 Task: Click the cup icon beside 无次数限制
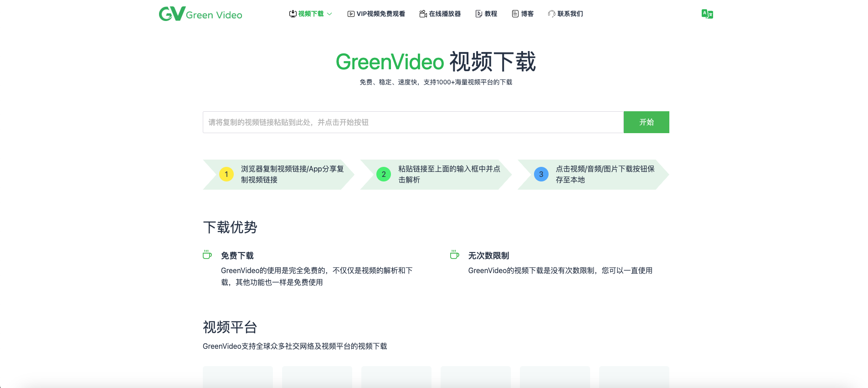454,254
